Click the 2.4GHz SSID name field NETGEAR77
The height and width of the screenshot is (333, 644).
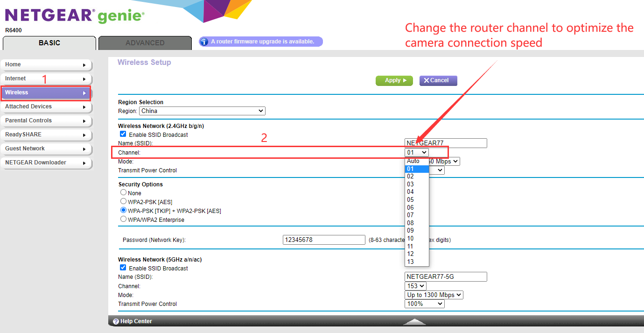pos(446,143)
